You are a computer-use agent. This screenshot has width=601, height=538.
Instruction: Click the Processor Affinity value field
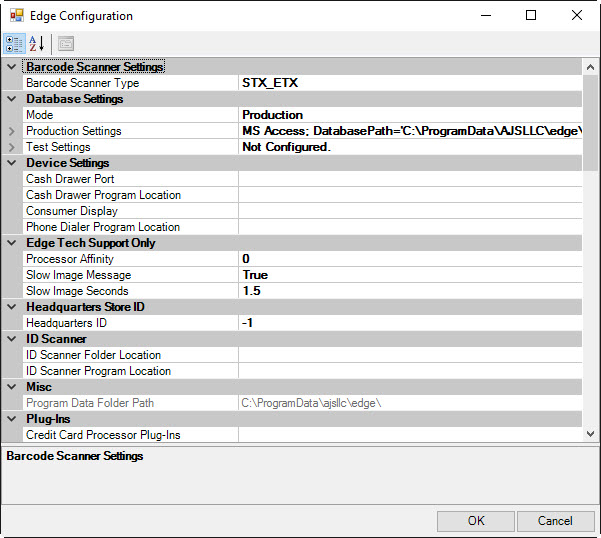410,259
